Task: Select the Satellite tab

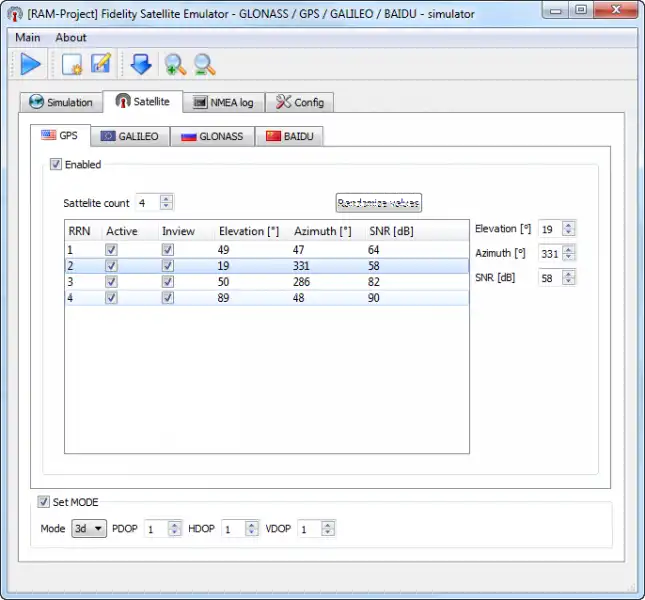Action: click(142, 101)
